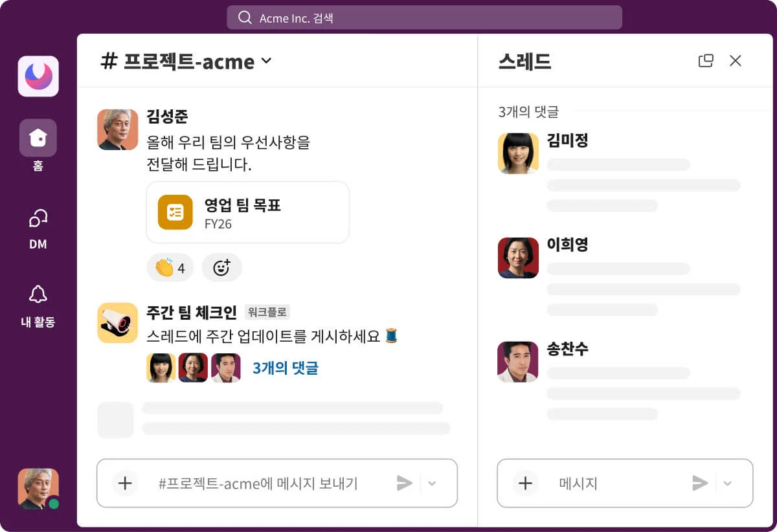The image size is (777, 532).
Task: Close the 스레드 panel
Action: tap(736, 61)
